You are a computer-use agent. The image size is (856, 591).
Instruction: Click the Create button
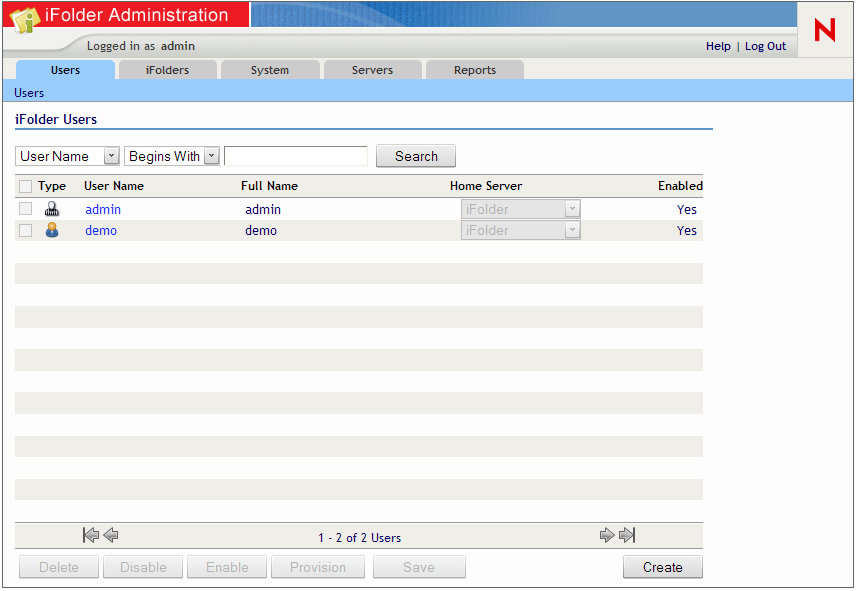[663, 567]
